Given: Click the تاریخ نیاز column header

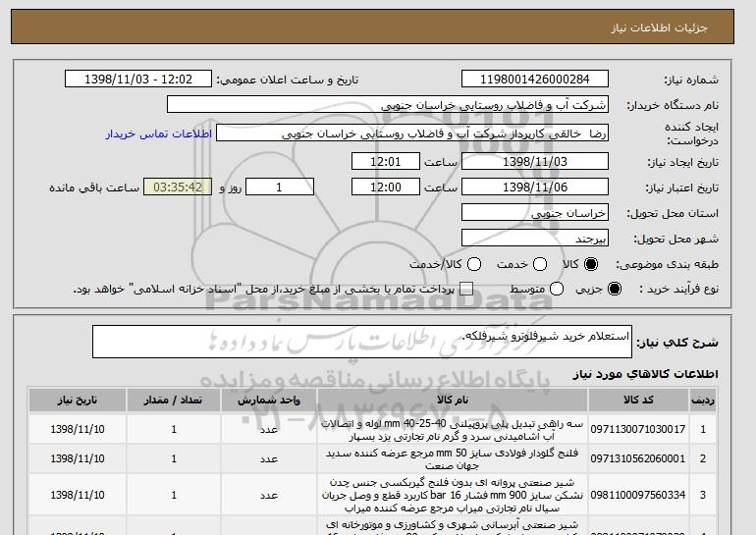Looking at the screenshot, I should tap(78, 401).
